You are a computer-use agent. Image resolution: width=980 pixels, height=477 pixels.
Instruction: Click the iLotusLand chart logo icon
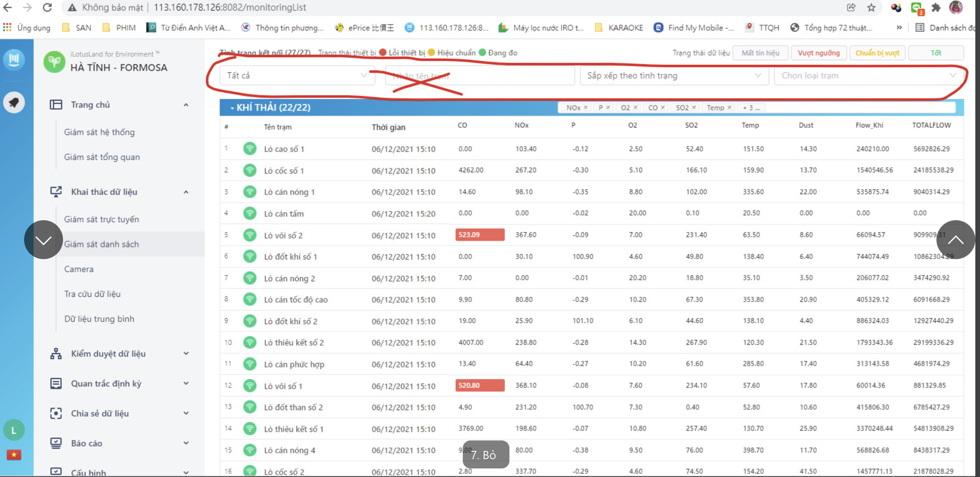(14, 59)
